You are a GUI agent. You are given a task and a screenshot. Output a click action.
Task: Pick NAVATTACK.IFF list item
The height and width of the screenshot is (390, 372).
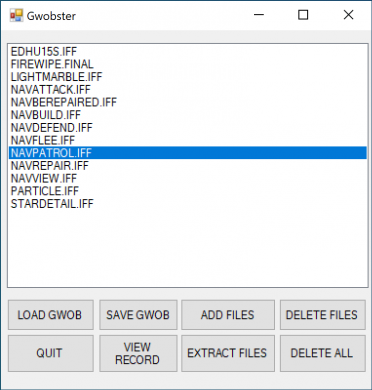tap(51, 89)
